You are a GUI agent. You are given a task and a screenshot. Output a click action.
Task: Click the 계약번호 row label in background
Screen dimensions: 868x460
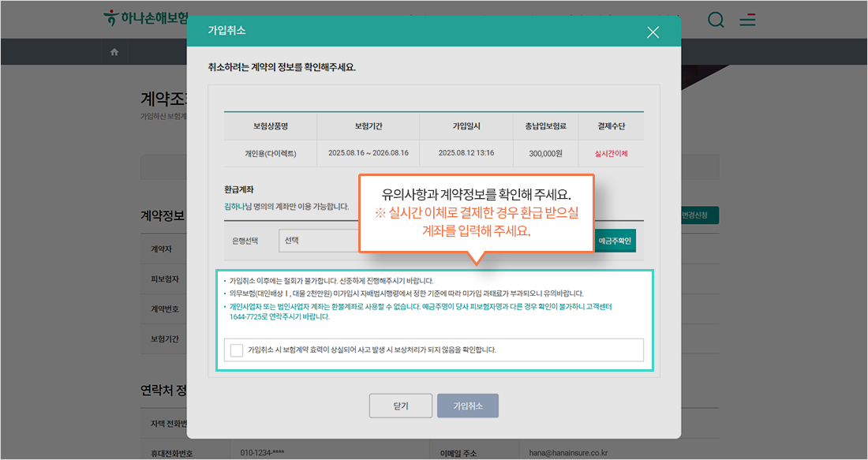pyautogui.click(x=164, y=309)
